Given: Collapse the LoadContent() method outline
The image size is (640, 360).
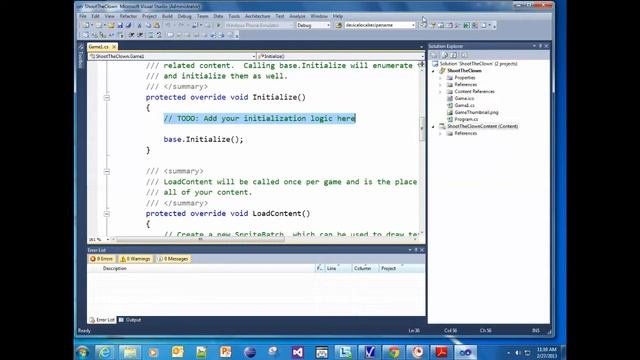Looking at the screenshot, I should (107, 214).
